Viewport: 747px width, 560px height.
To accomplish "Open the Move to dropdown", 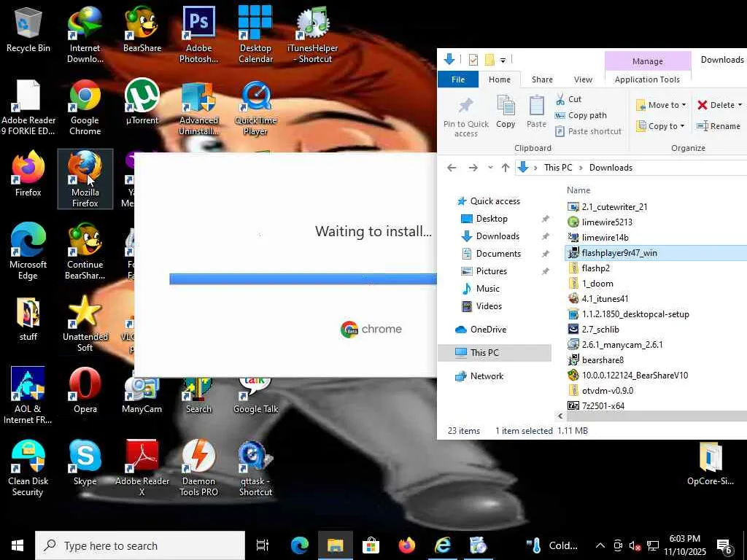I will (661, 105).
